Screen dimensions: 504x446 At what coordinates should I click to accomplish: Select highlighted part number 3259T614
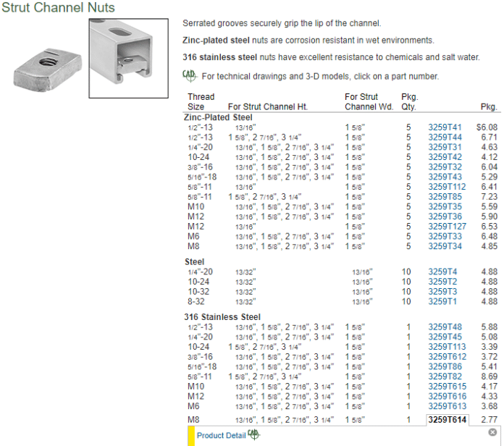(448, 420)
